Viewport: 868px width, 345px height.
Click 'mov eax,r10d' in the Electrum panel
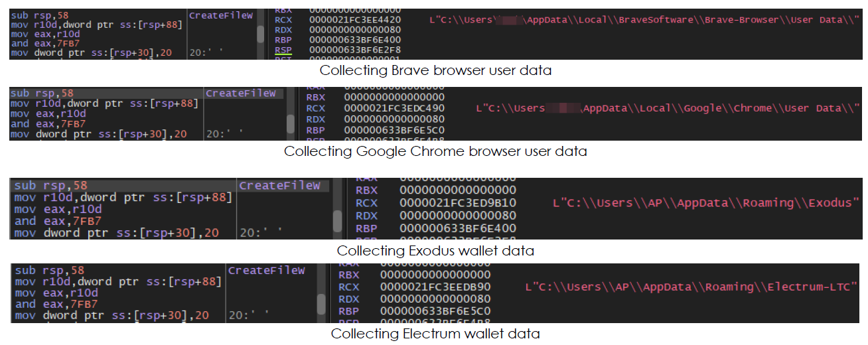56,293
